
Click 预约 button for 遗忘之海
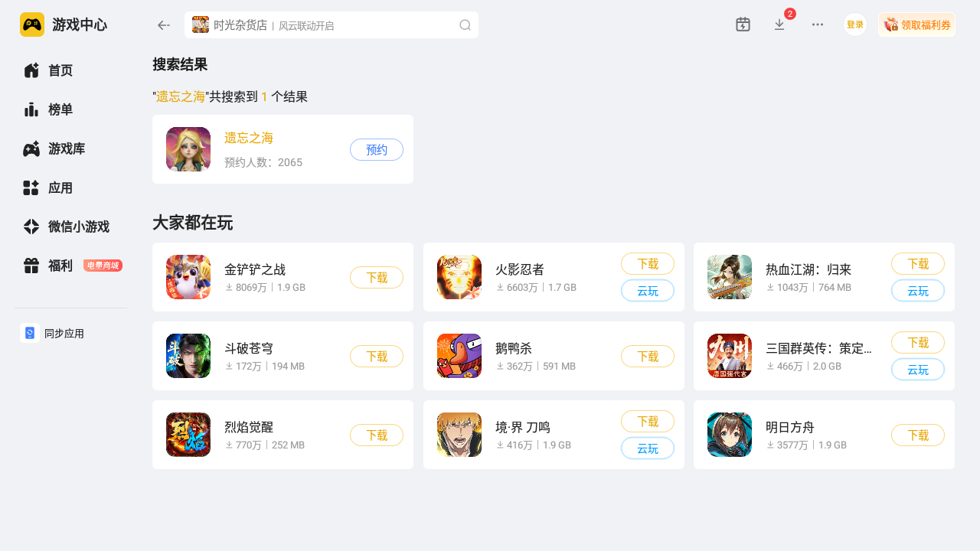click(x=377, y=150)
